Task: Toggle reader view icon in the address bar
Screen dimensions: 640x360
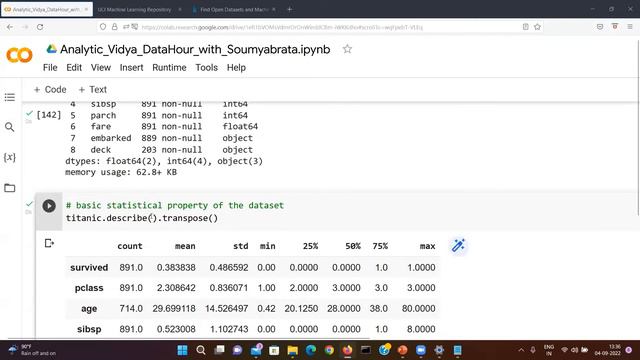Action: 526,27
